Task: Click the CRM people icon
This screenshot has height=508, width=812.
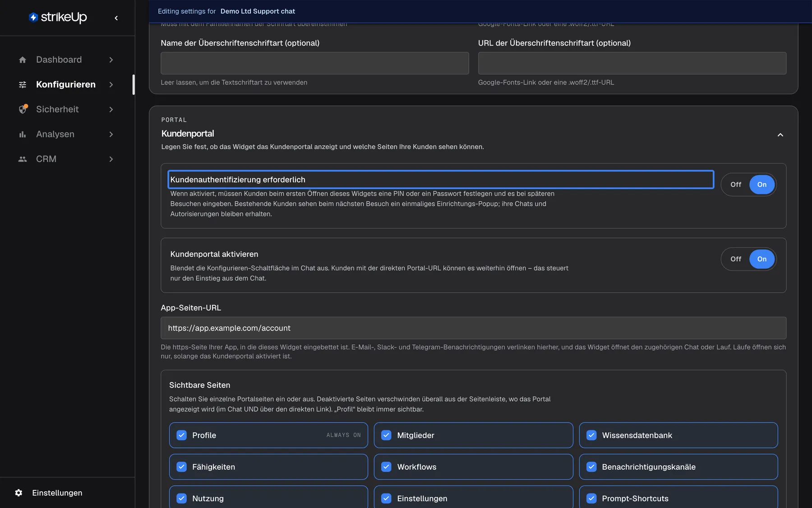Action: pos(23,159)
